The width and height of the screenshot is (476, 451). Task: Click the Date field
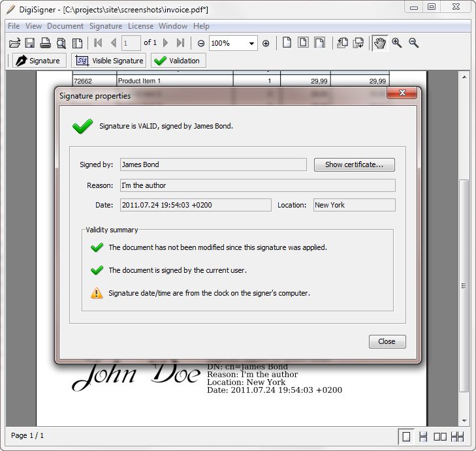[x=195, y=205]
